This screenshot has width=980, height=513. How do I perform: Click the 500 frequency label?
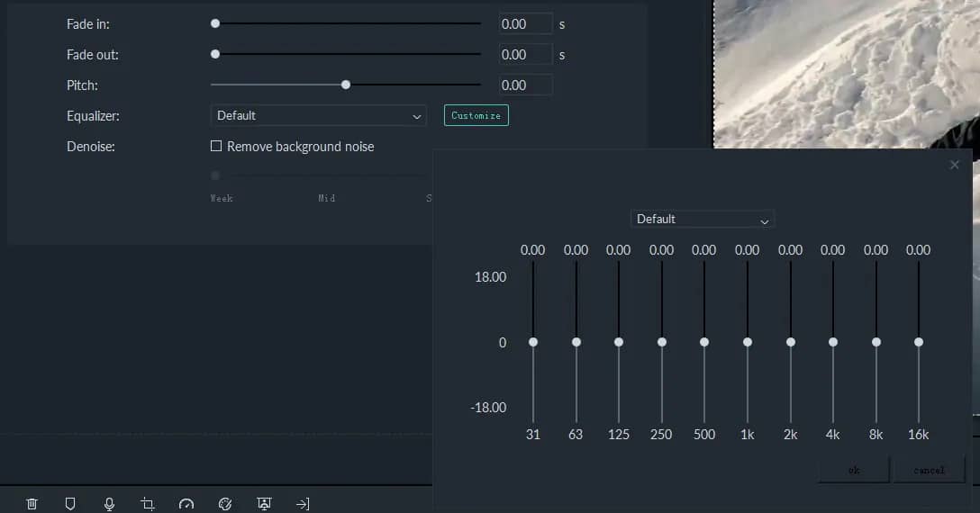704,435
